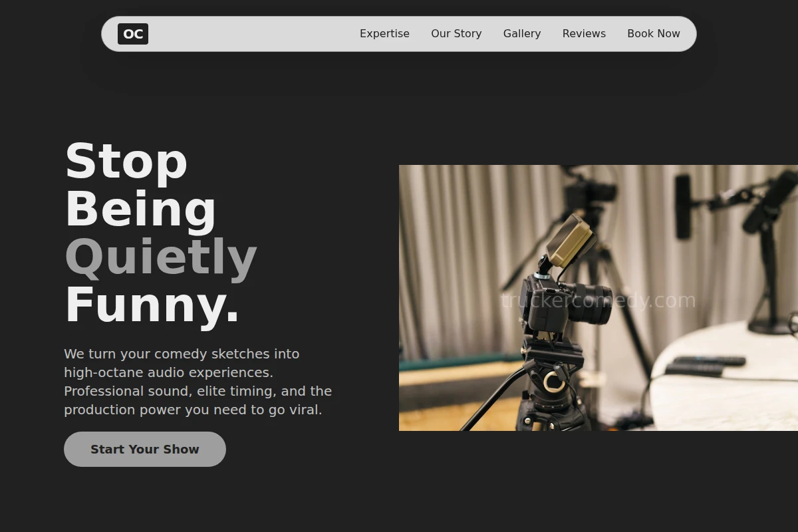Go to the Our Story section

click(456, 34)
